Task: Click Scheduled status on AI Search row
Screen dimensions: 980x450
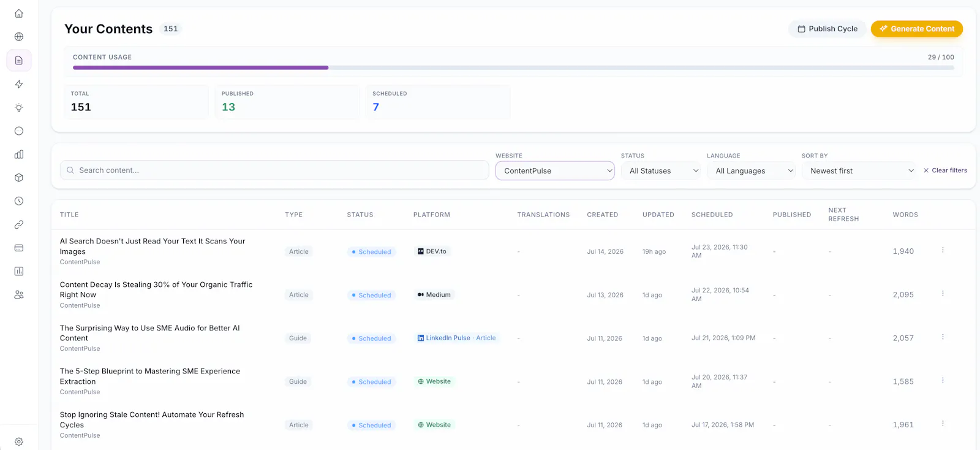Action: pyautogui.click(x=372, y=252)
